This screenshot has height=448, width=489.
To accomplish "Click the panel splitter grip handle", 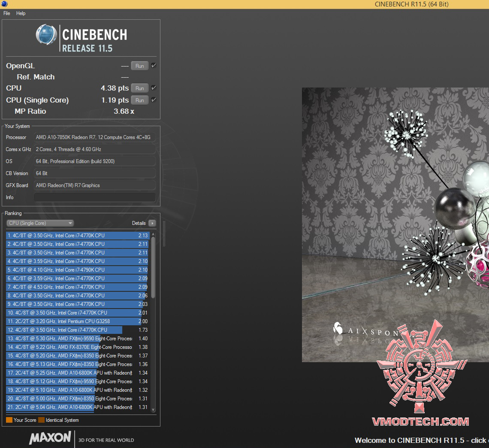I will click(164, 233).
